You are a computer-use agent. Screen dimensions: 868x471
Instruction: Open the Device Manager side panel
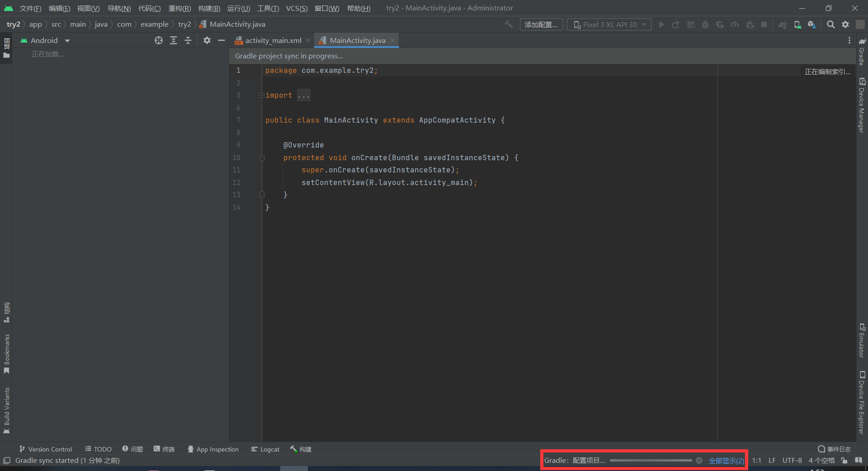pyautogui.click(x=862, y=105)
